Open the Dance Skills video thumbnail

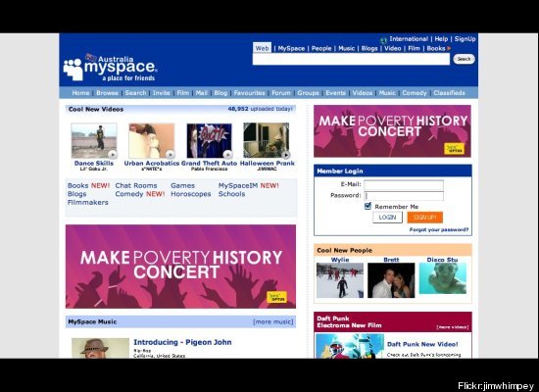coord(94,141)
